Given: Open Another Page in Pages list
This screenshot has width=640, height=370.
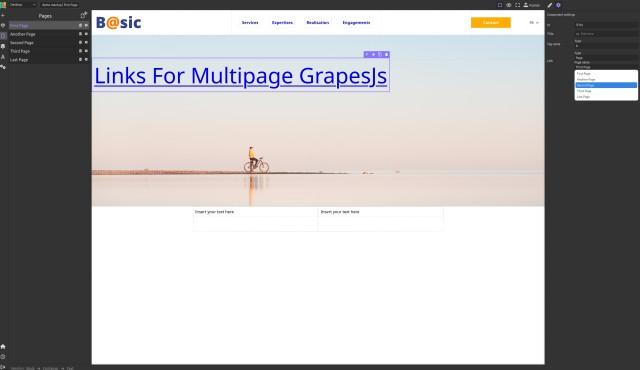Looking at the screenshot, I should pyautogui.click(x=48, y=34).
